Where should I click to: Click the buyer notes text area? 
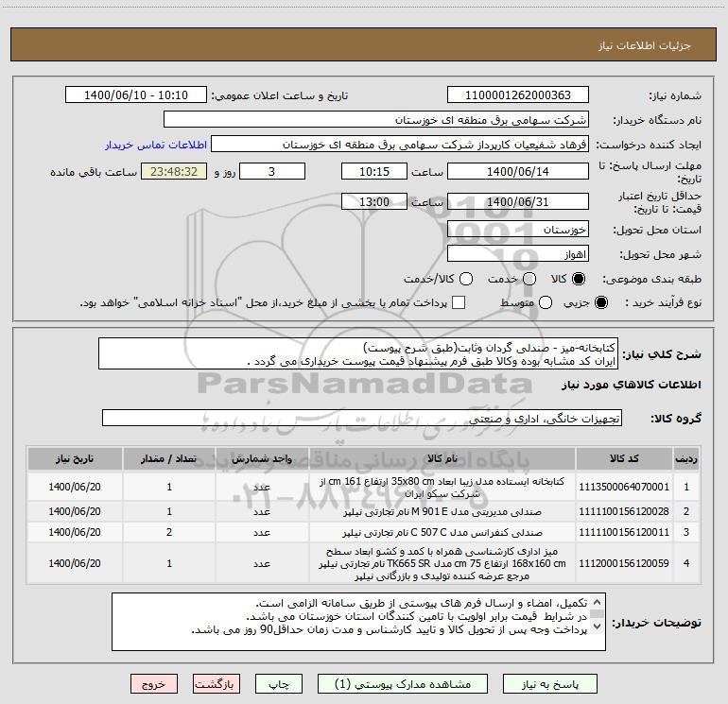click(x=358, y=622)
